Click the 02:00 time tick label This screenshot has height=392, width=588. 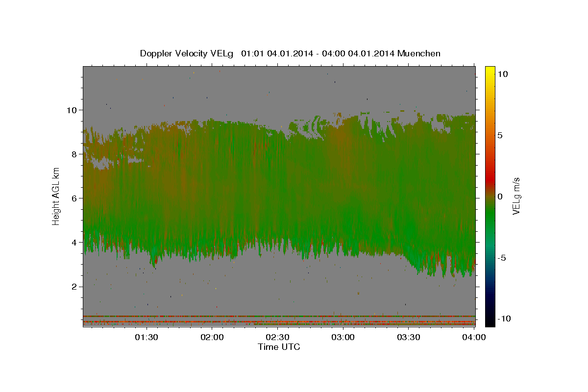coord(212,337)
